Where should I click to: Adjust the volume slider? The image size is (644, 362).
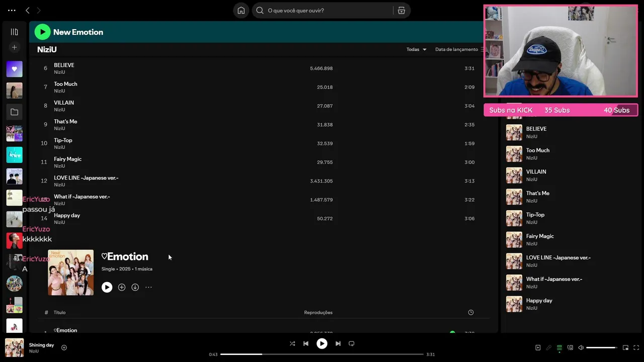pos(602,347)
